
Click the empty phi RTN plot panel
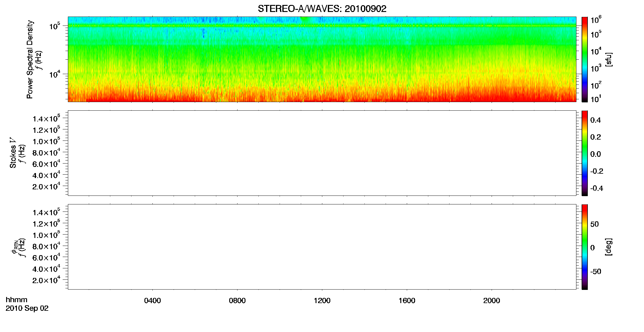click(x=322, y=247)
